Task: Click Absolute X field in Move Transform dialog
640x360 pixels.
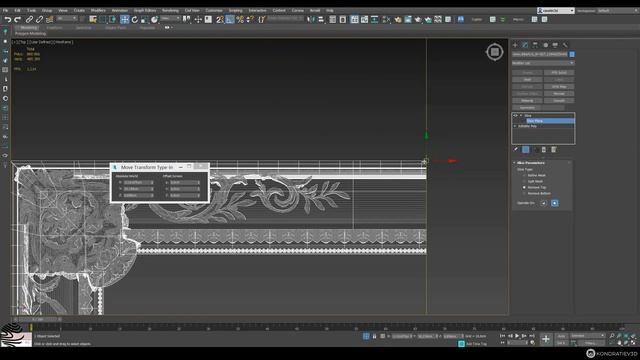Action: pyautogui.click(x=138, y=182)
